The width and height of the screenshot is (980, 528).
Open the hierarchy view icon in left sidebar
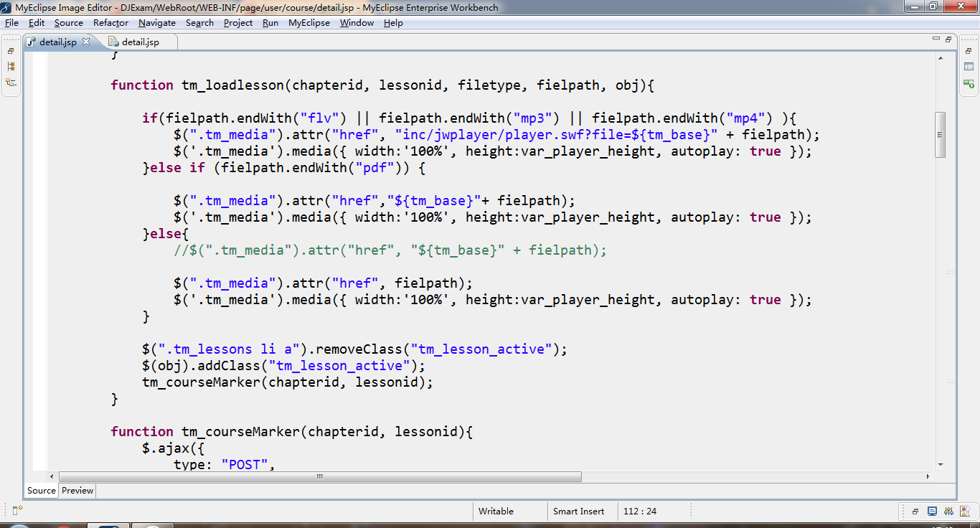click(11, 67)
